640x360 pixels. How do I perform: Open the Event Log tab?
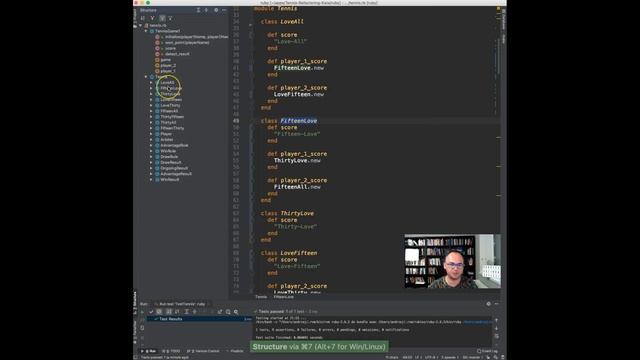click(488, 351)
